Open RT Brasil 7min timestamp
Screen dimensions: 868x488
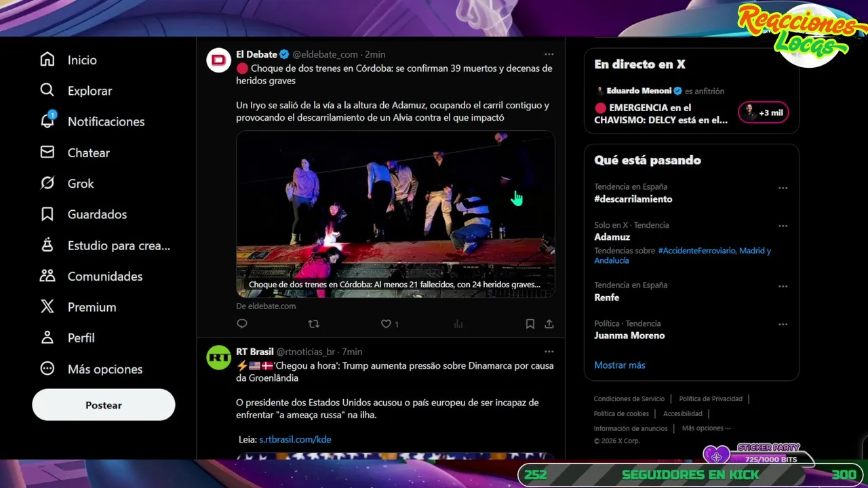click(352, 352)
